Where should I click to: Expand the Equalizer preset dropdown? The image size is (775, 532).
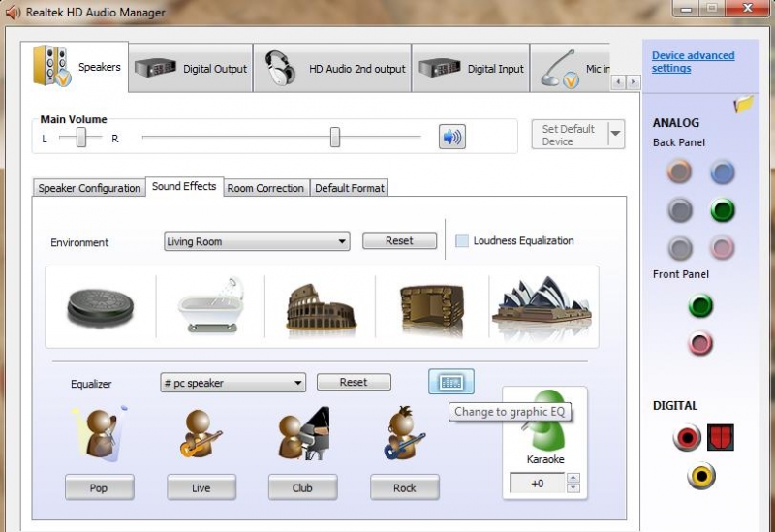coord(233,383)
